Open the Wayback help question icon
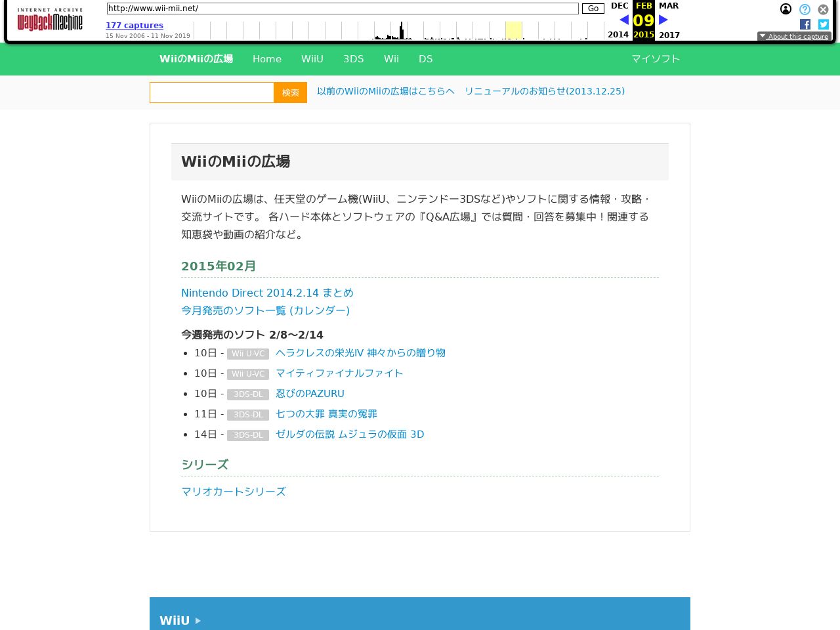 [x=805, y=9]
